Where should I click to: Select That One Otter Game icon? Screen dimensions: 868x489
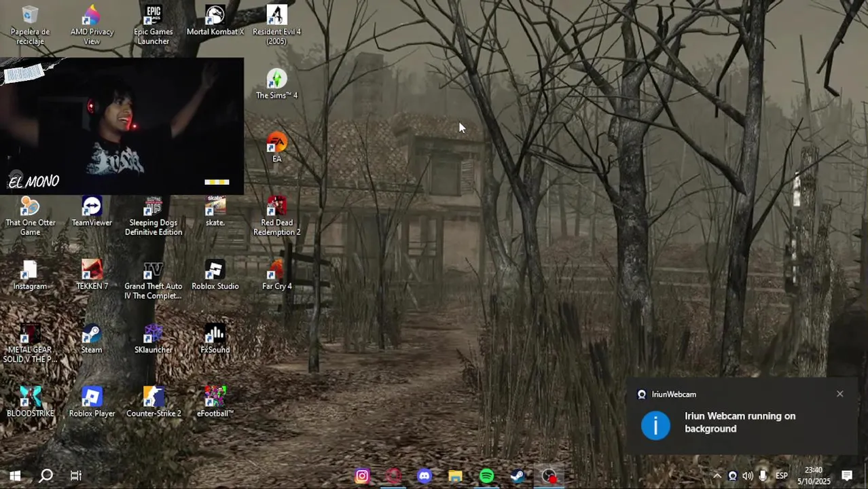click(30, 217)
